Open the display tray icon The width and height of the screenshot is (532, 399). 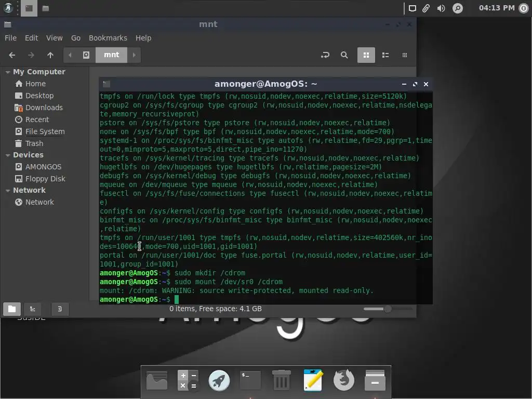(x=412, y=8)
